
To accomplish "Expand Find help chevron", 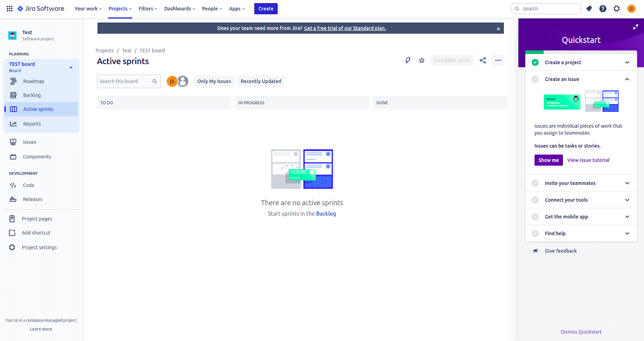I will (x=627, y=233).
